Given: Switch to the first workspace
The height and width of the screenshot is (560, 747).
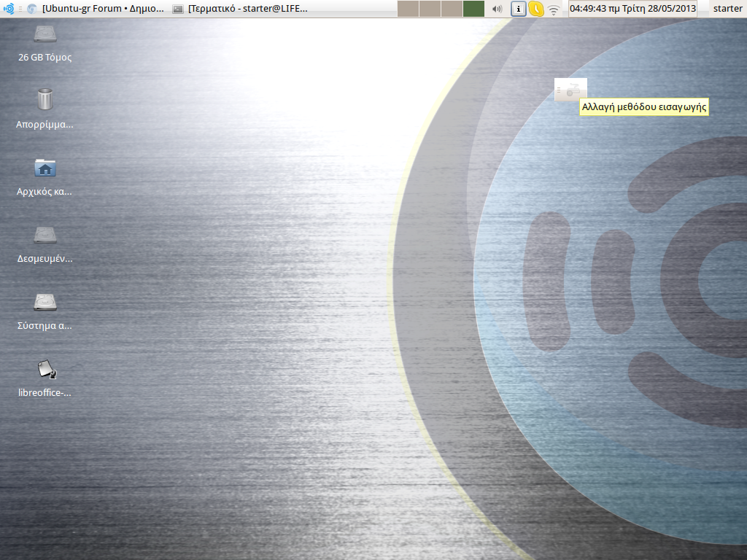Looking at the screenshot, I should tap(408, 9).
